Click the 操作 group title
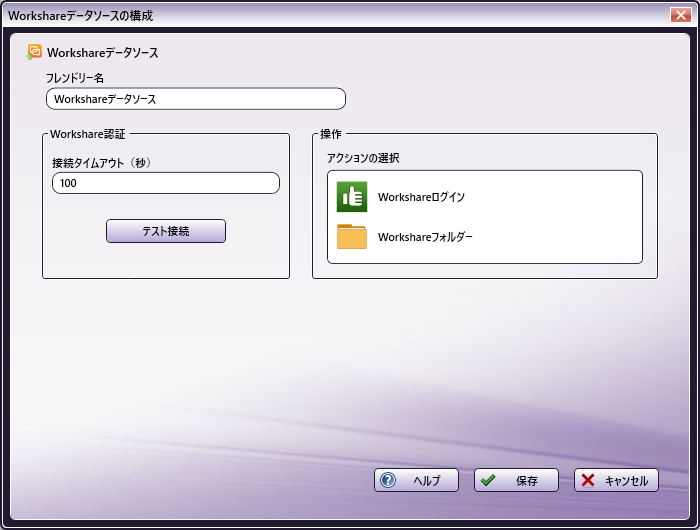 click(x=331, y=134)
